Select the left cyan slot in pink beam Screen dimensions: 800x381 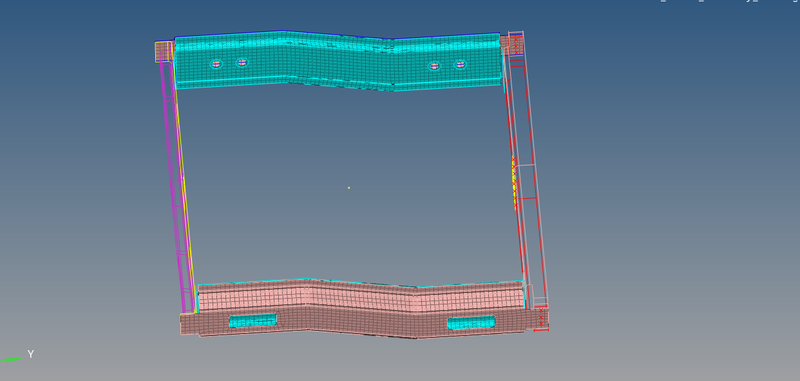click(253, 321)
